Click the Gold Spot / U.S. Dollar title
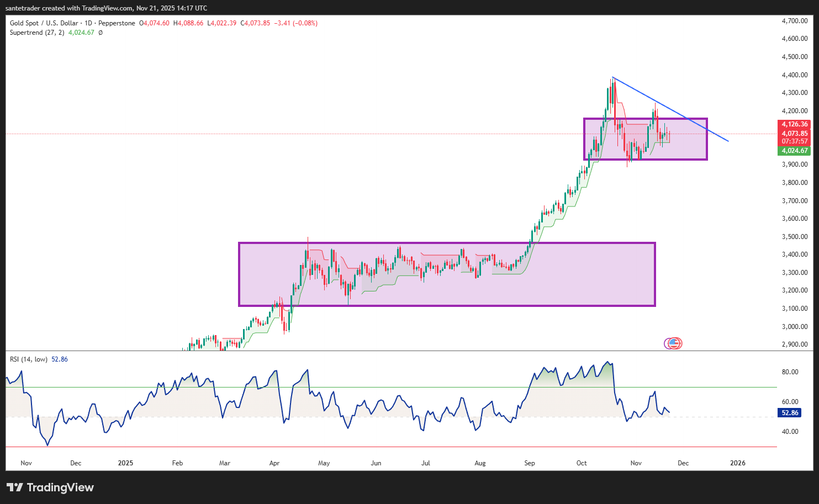The height and width of the screenshot is (504, 819). 44,23
